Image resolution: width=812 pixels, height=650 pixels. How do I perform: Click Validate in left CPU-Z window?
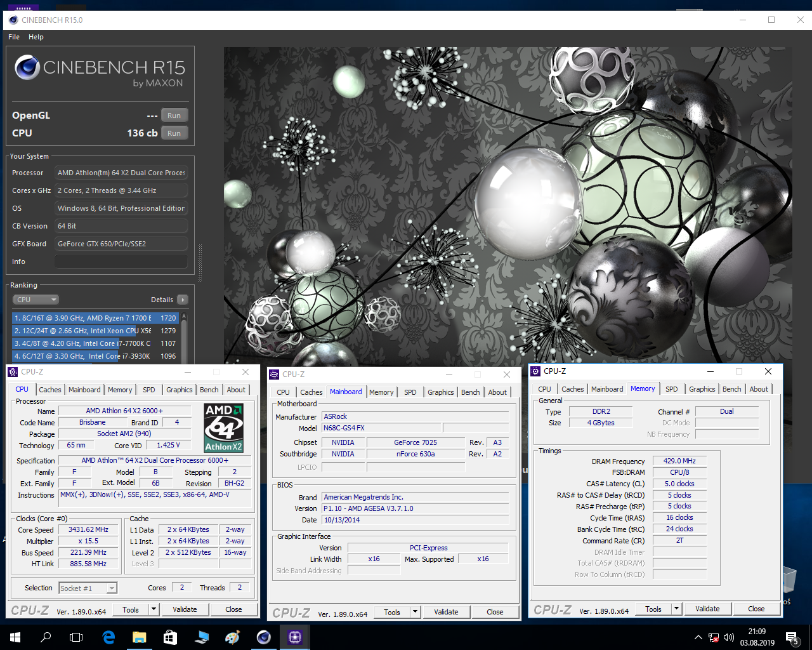[x=185, y=609]
